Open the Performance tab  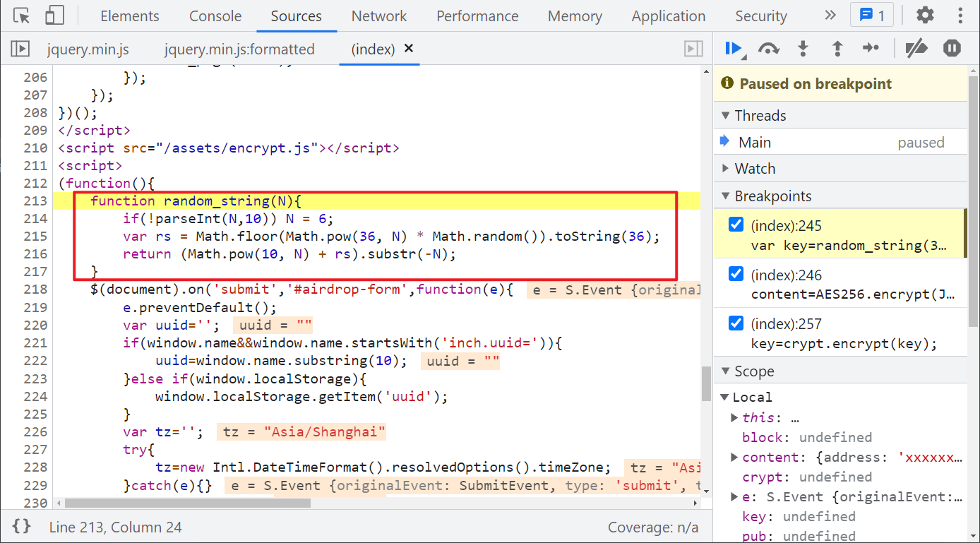(x=477, y=16)
